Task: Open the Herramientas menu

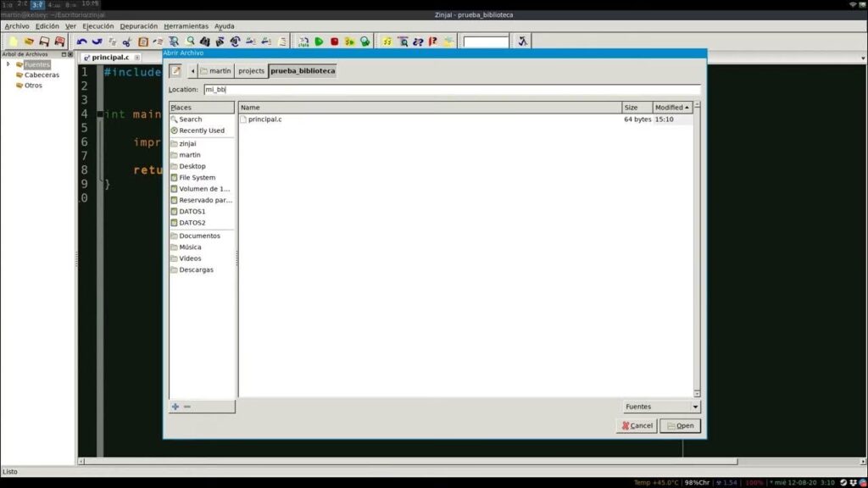Action: tap(186, 26)
